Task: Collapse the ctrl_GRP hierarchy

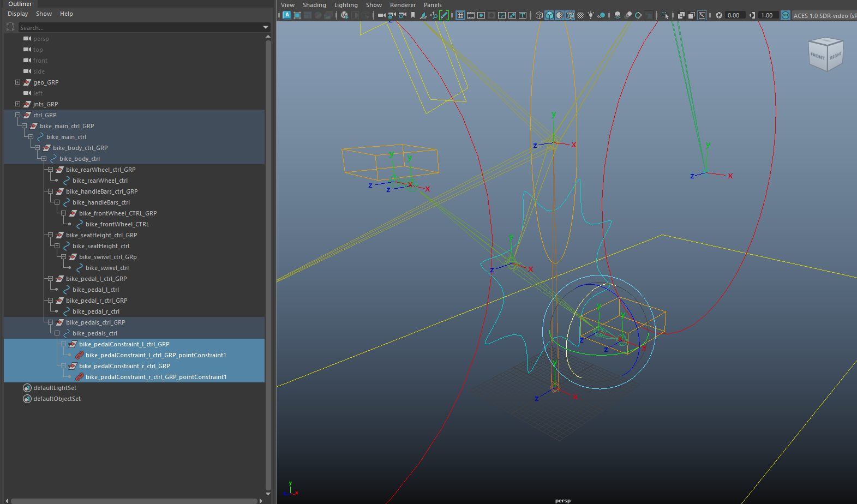Action: click(x=17, y=115)
